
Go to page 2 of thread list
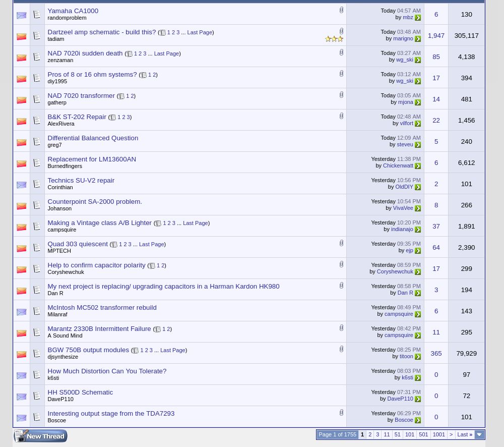[x=370, y=434]
